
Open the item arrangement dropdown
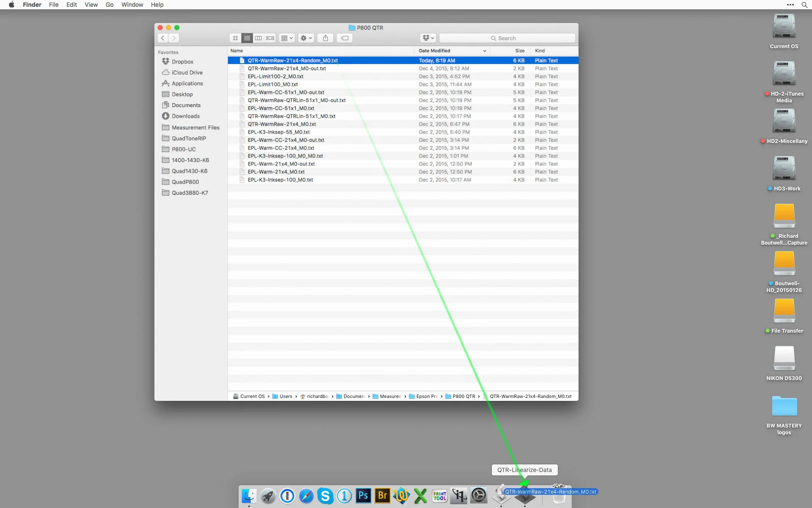pos(287,38)
